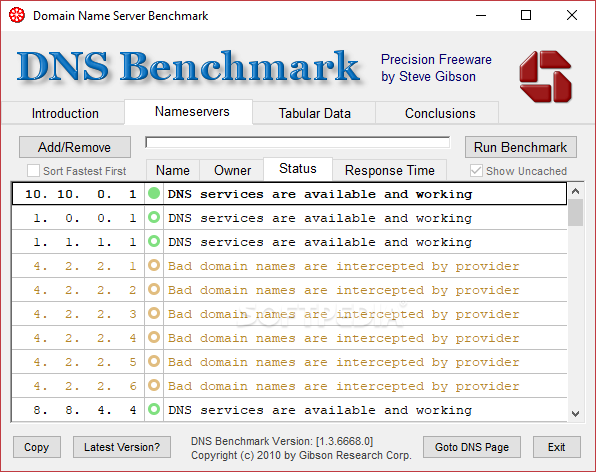
Task: Open Goto DNS Page button
Action: [472, 447]
